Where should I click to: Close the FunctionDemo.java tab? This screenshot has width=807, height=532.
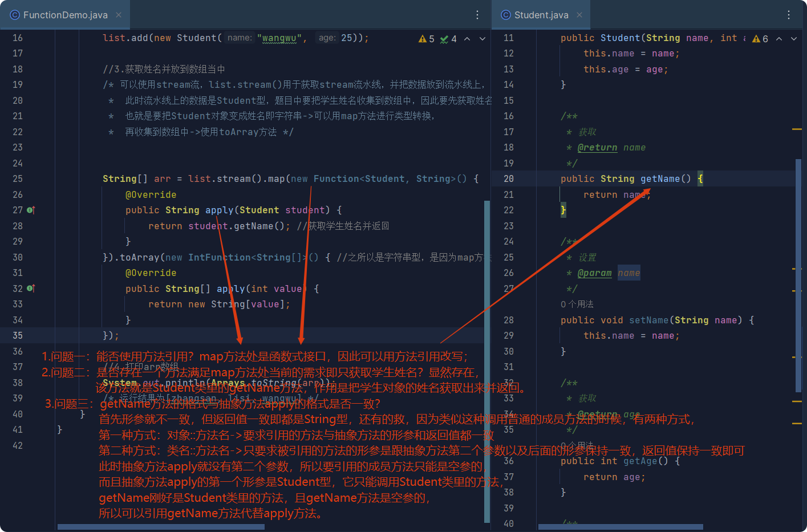(x=119, y=15)
